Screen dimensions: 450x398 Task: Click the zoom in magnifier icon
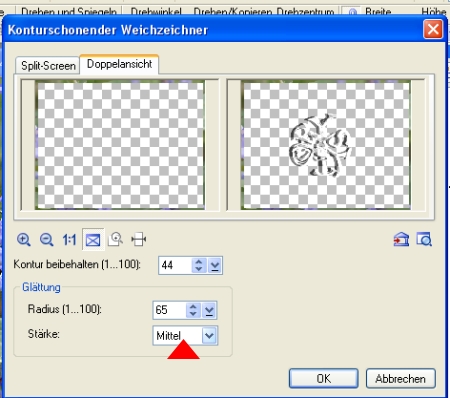point(24,240)
